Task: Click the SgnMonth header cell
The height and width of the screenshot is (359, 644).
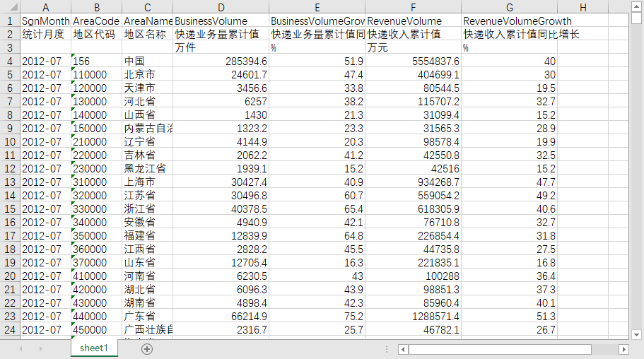Action: [45, 21]
